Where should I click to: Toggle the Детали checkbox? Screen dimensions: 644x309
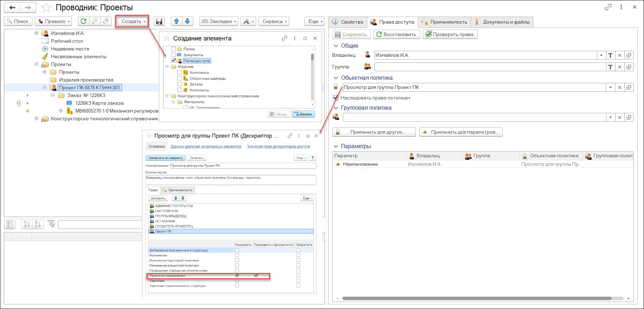coord(180,84)
